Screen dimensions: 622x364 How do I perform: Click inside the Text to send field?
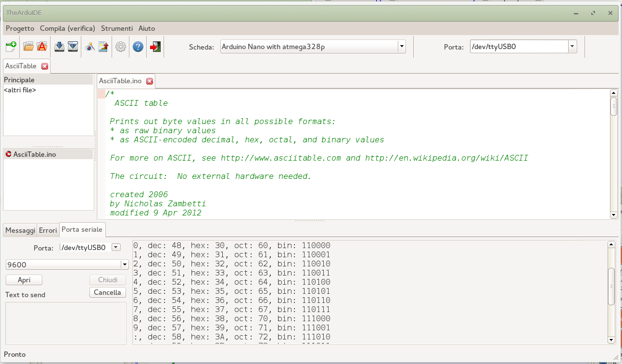tap(66, 323)
